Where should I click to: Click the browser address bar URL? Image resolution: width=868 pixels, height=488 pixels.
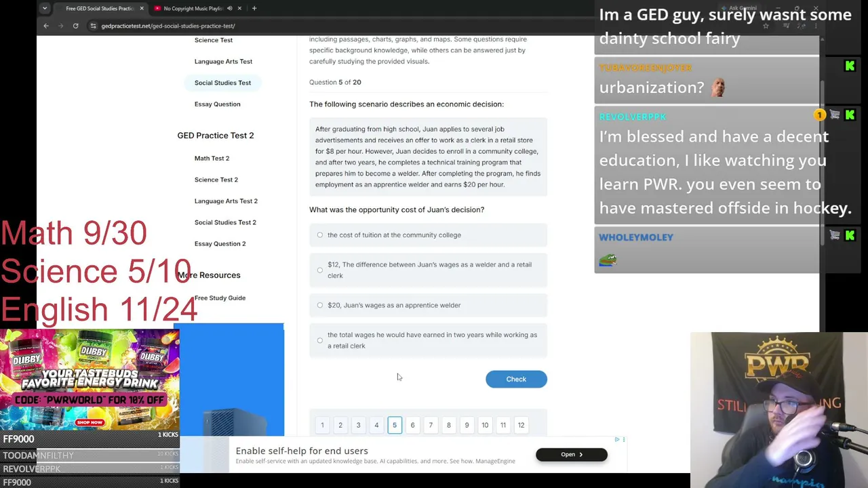pos(168,26)
